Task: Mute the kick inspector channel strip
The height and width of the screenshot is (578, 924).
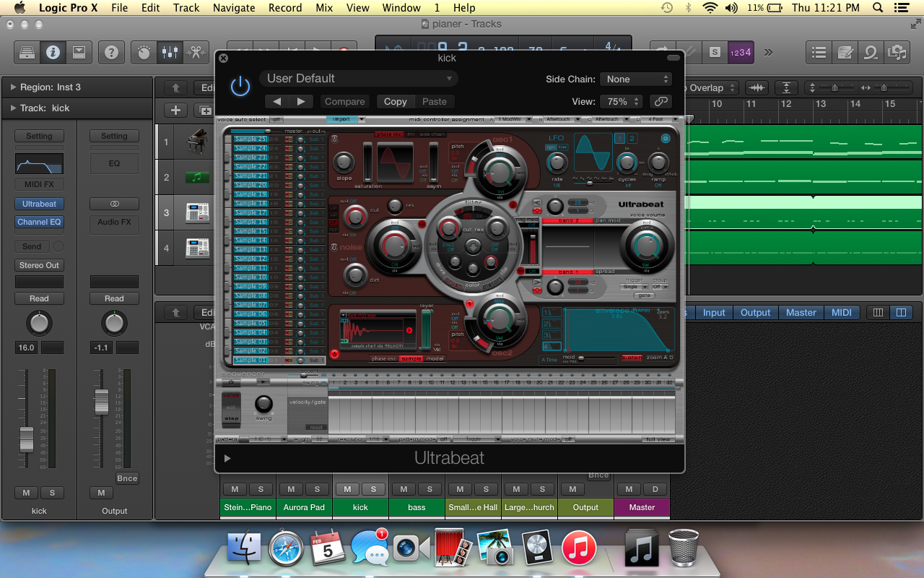Action: pos(27,493)
